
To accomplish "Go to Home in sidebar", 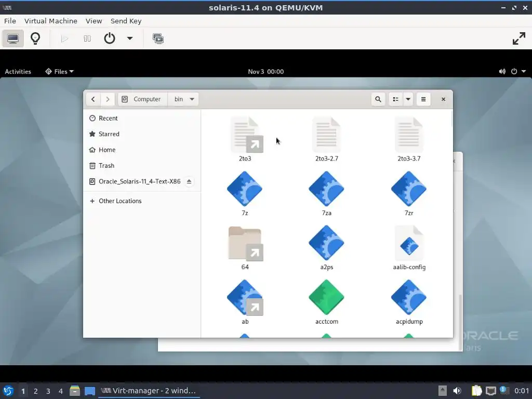I will click(142, 150).
